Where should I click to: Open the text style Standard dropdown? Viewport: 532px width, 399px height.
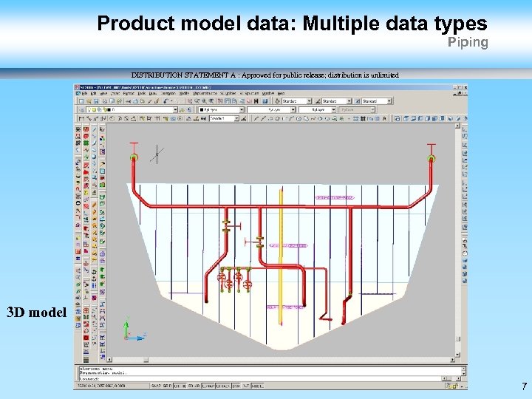(x=309, y=101)
